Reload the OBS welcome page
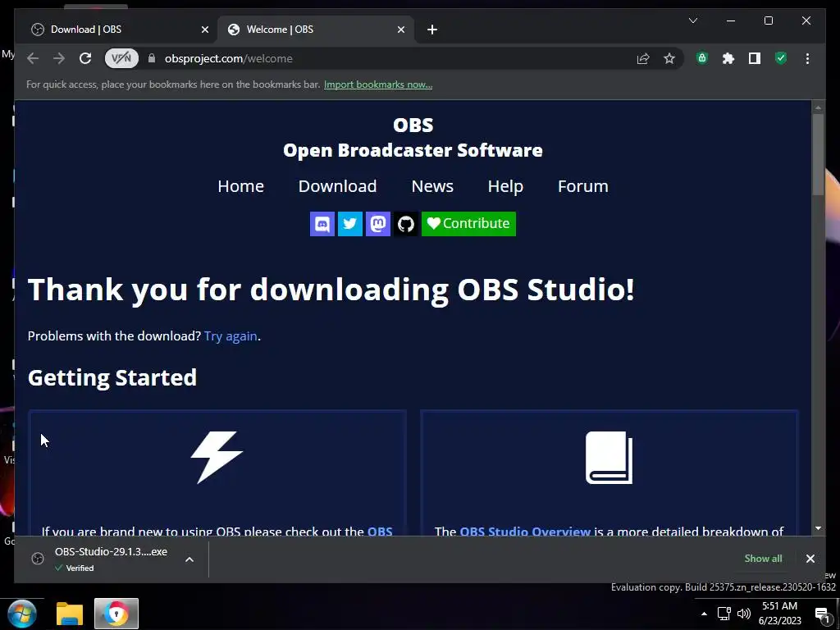Image resolution: width=840 pixels, height=630 pixels. click(x=85, y=58)
